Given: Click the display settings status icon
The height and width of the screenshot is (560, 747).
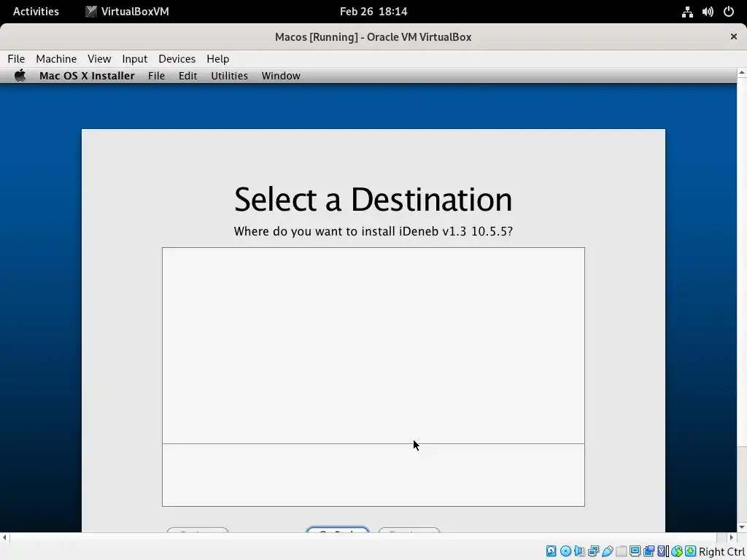Looking at the screenshot, I should [x=635, y=551].
